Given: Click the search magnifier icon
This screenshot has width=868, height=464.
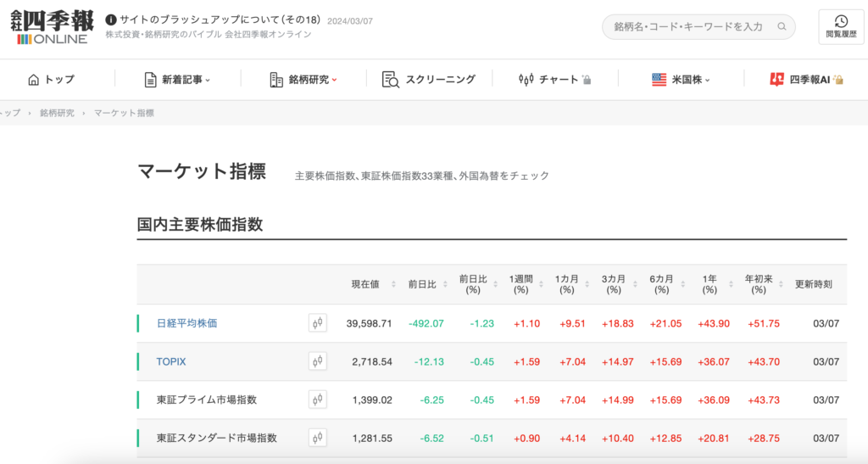Looking at the screenshot, I should 782,27.
